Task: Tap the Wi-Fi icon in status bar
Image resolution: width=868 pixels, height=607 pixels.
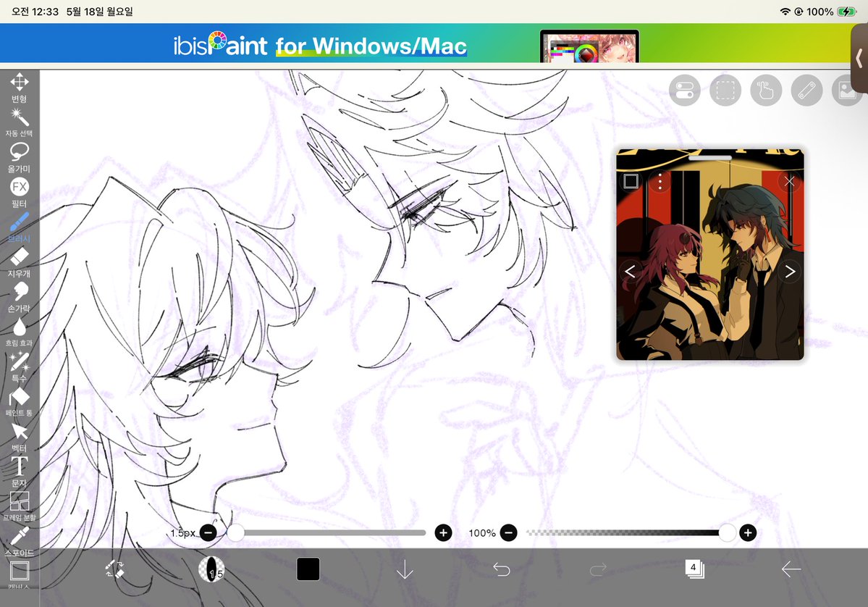Action: pos(785,12)
